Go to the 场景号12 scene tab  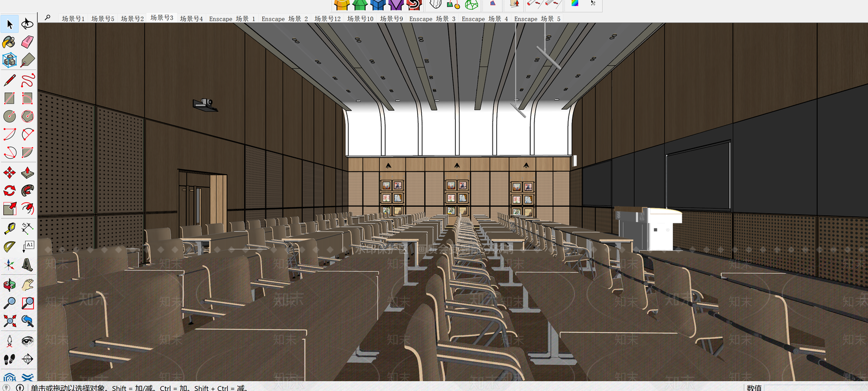[328, 18]
